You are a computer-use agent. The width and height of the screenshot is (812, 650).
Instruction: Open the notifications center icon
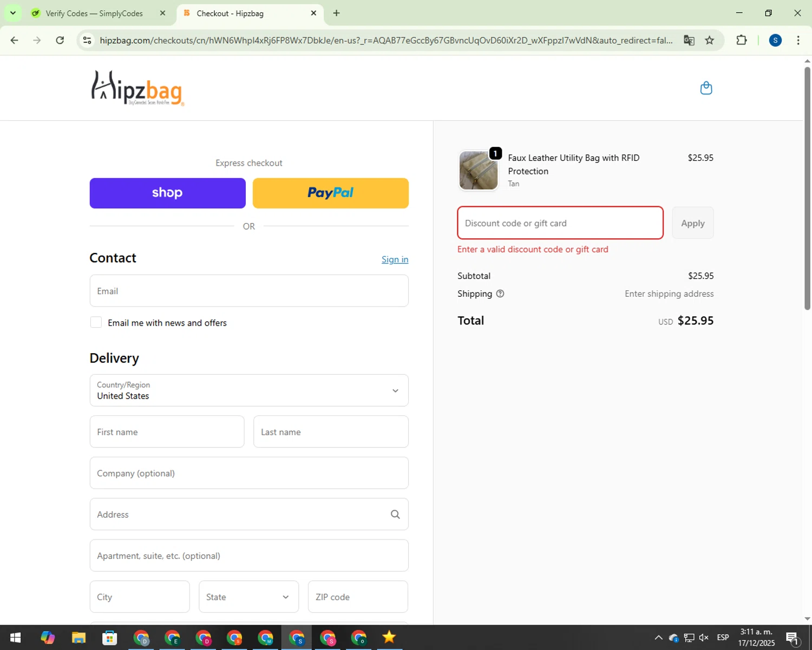pos(793,638)
